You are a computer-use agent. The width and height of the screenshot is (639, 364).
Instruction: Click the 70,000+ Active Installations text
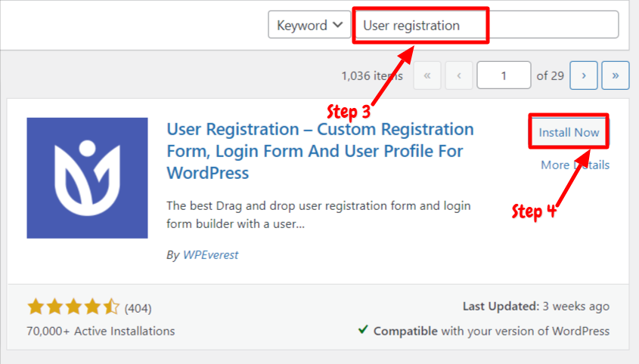pyautogui.click(x=101, y=331)
